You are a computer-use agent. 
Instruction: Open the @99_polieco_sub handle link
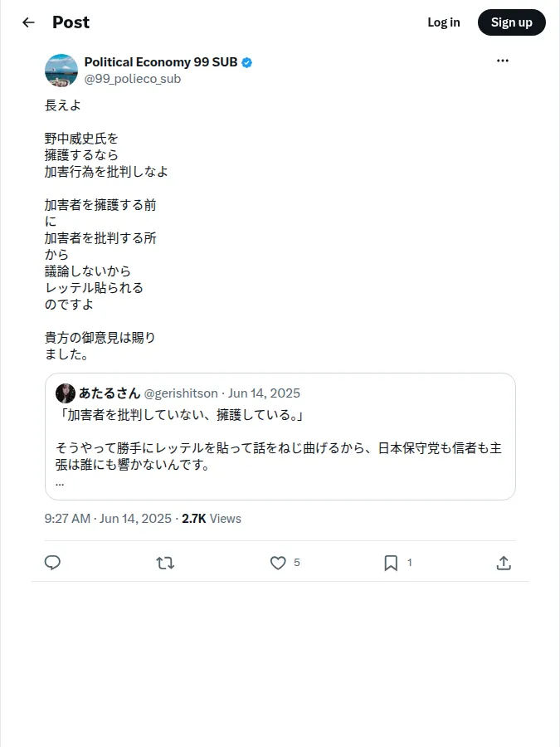(133, 79)
